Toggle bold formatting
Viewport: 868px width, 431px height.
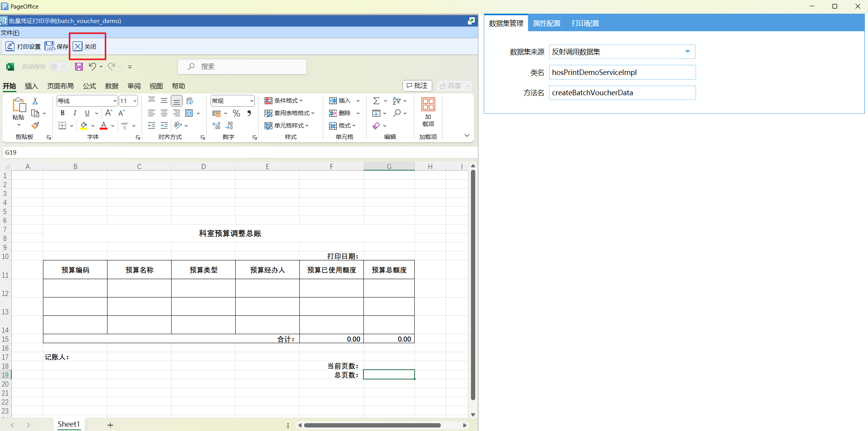click(62, 113)
